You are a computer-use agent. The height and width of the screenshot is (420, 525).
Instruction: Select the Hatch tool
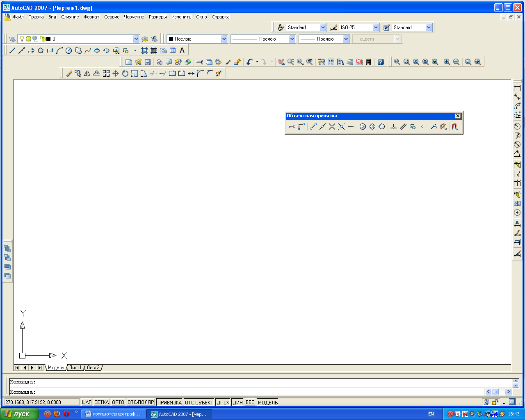point(144,50)
